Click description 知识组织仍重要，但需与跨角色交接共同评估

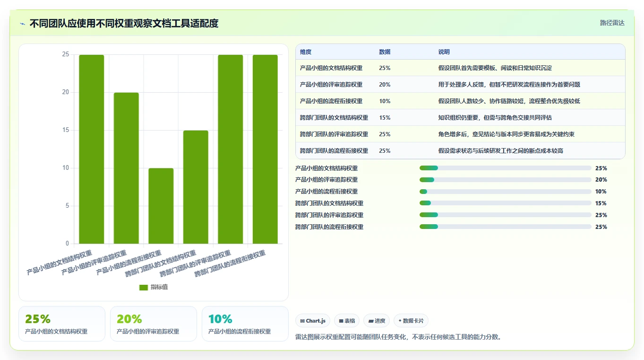coord(495,118)
